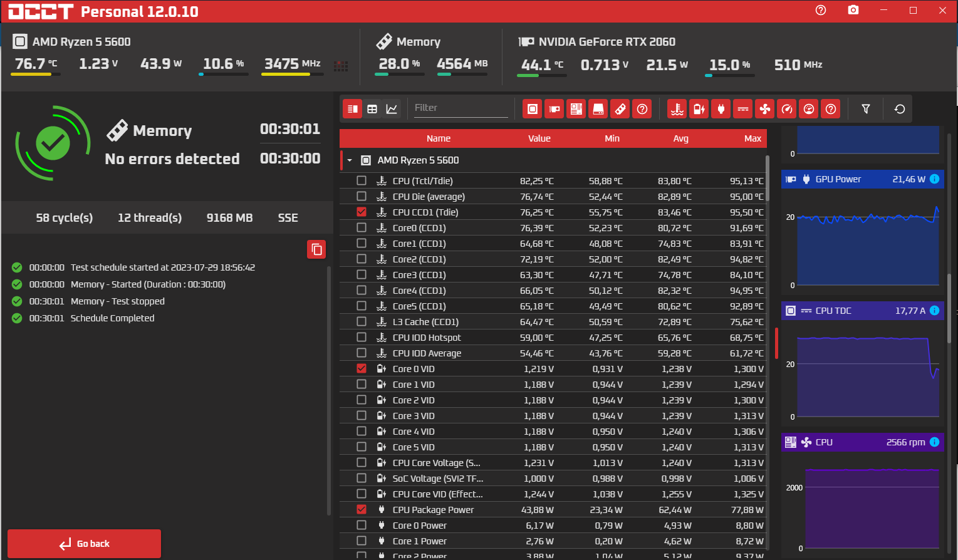Open the help icon in title bar
The image size is (958, 560).
coord(821,10)
